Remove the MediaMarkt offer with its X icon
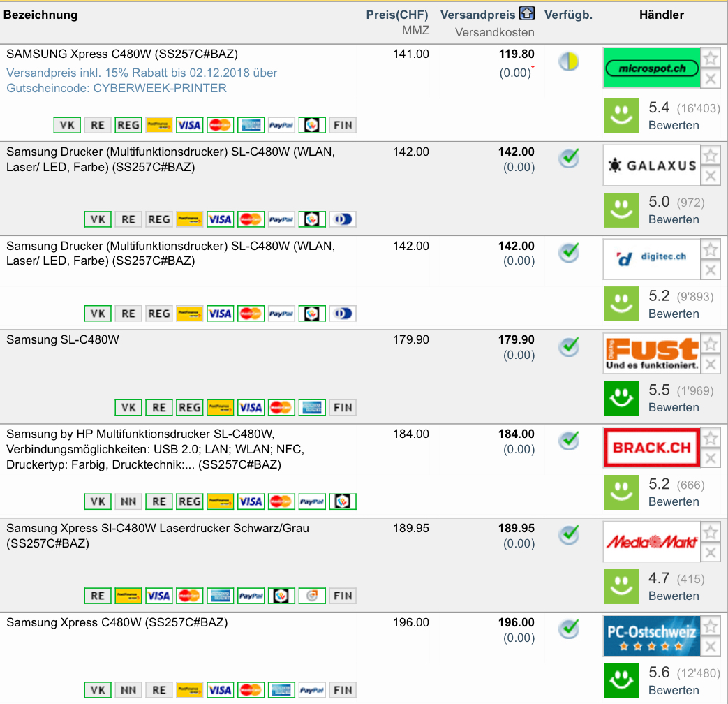 (x=710, y=552)
